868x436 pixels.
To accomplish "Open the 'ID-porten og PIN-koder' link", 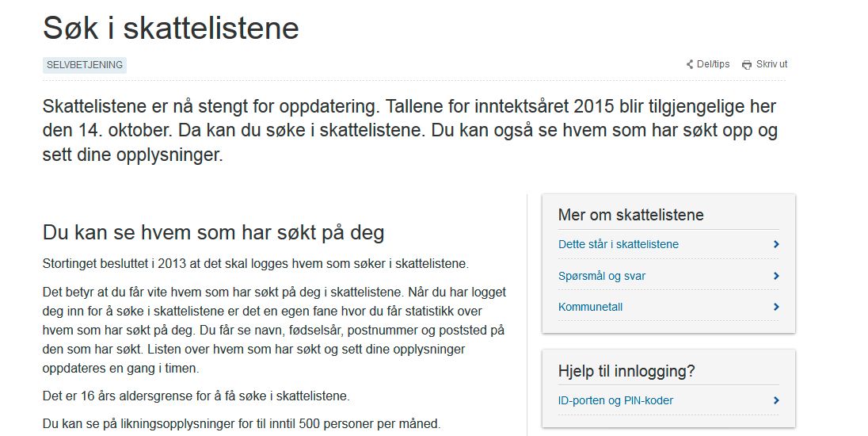I will click(x=615, y=400).
